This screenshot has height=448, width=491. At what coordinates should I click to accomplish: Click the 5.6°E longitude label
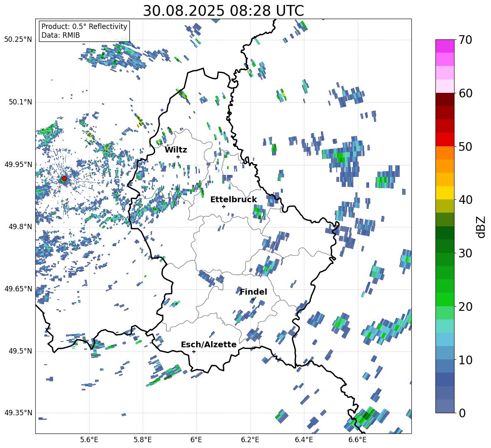click(x=89, y=440)
